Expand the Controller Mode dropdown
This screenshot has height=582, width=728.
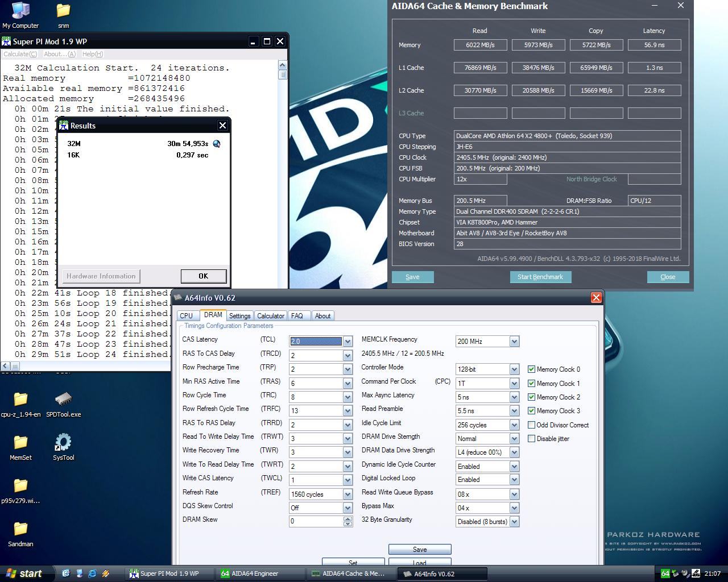coord(514,369)
